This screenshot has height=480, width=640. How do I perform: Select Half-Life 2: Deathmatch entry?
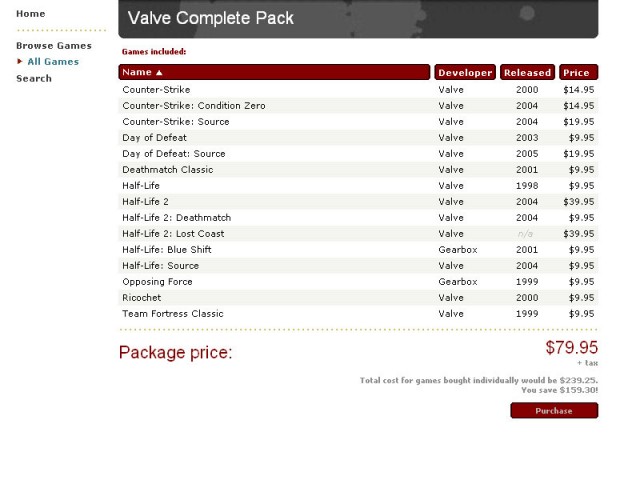point(177,218)
